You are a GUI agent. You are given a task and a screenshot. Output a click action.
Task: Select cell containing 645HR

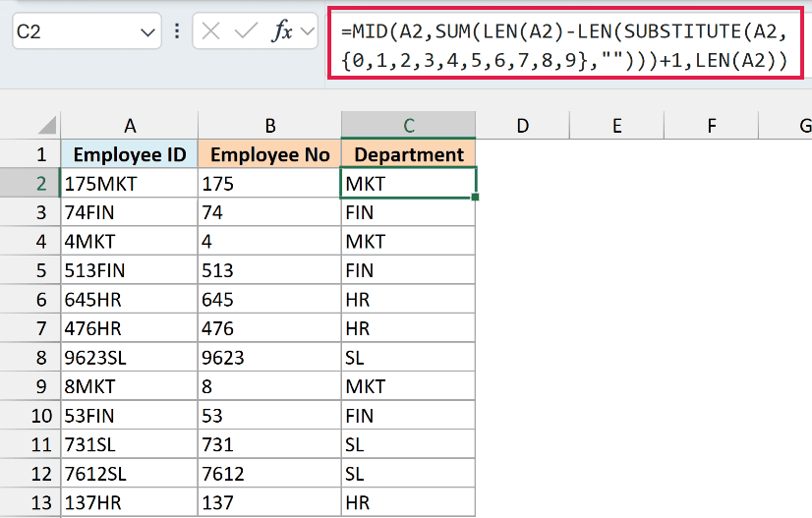pyautogui.click(x=130, y=300)
